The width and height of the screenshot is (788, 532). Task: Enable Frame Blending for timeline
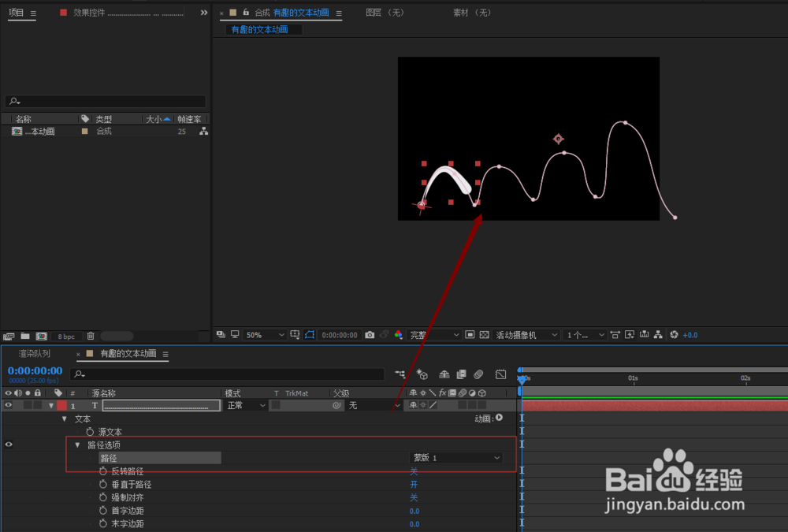pyautogui.click(x=461, y=374)
